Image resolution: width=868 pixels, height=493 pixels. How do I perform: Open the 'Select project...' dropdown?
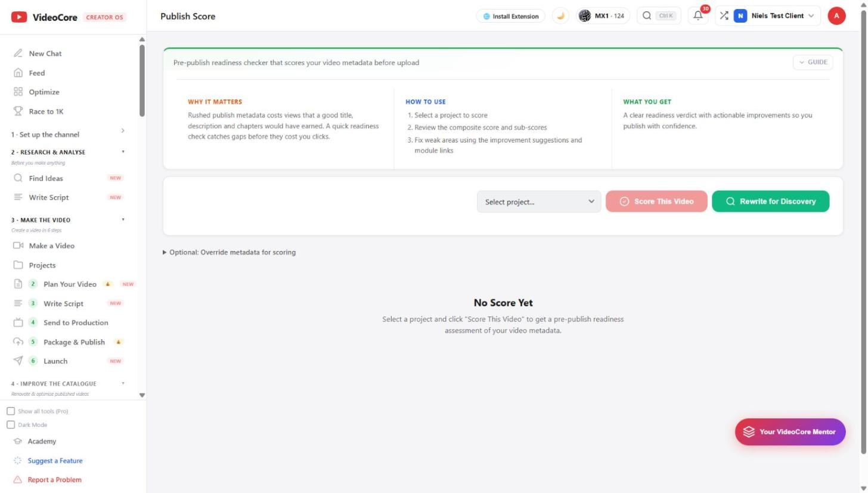pyautogui.click(x=539, y=201)
